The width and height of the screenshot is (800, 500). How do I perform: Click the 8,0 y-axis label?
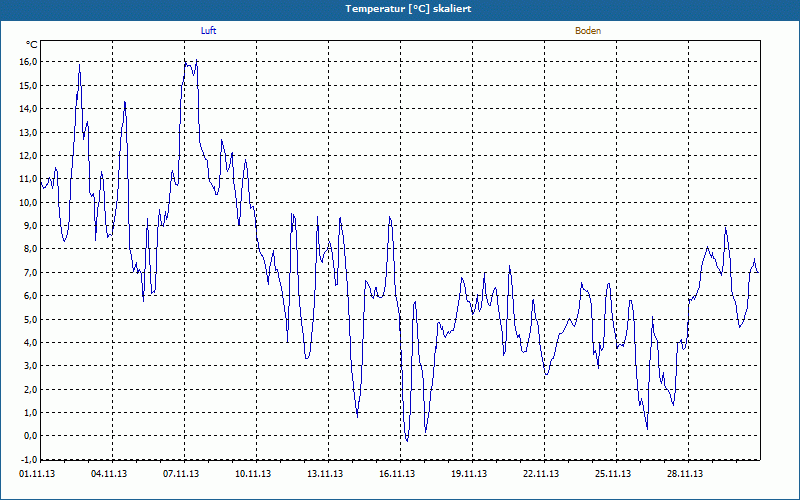(x=30, y=249)
